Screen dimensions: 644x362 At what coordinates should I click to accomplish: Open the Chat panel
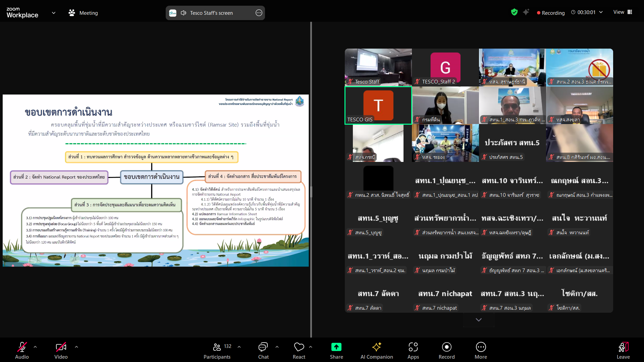pos(263,350)
